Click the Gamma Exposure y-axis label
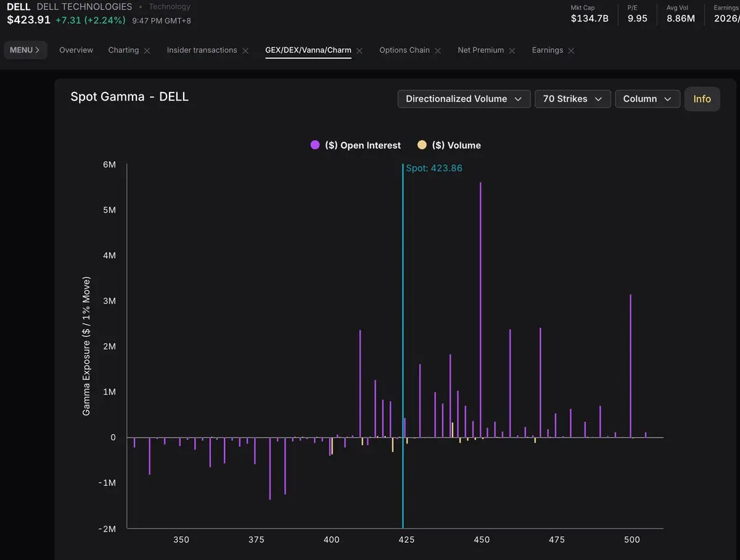This screenshot has height=560, width=740. pyautogui.click(x=86, y=346)
